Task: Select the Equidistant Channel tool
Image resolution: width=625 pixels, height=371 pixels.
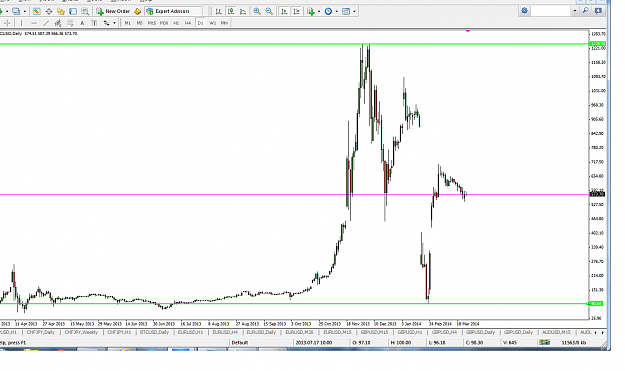Action: point(58,23)
